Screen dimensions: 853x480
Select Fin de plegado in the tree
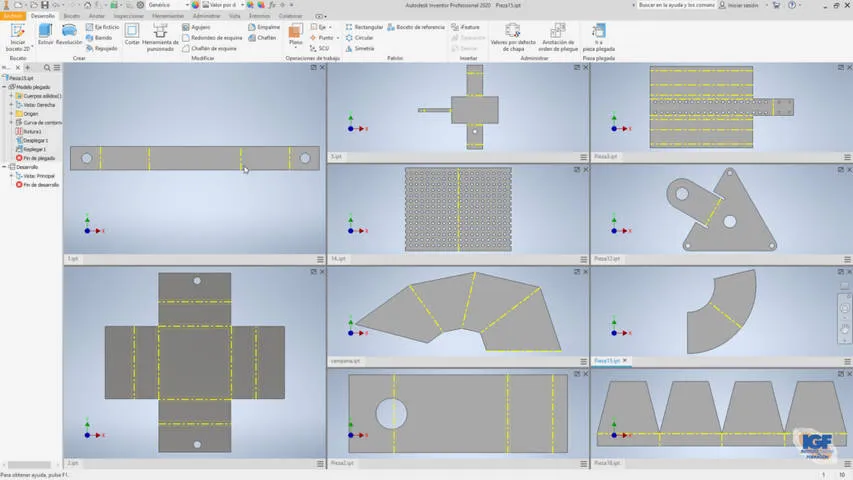(35, 158)
